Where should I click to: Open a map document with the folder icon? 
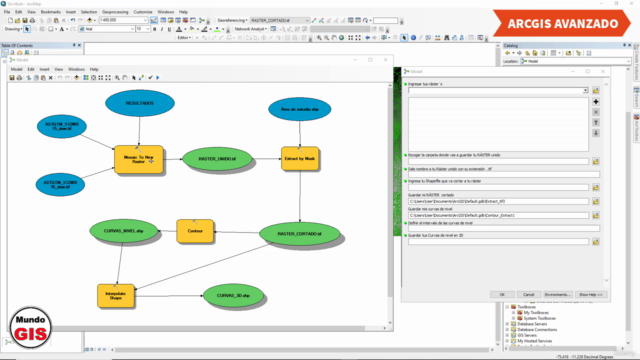click(x=17, y=20)
